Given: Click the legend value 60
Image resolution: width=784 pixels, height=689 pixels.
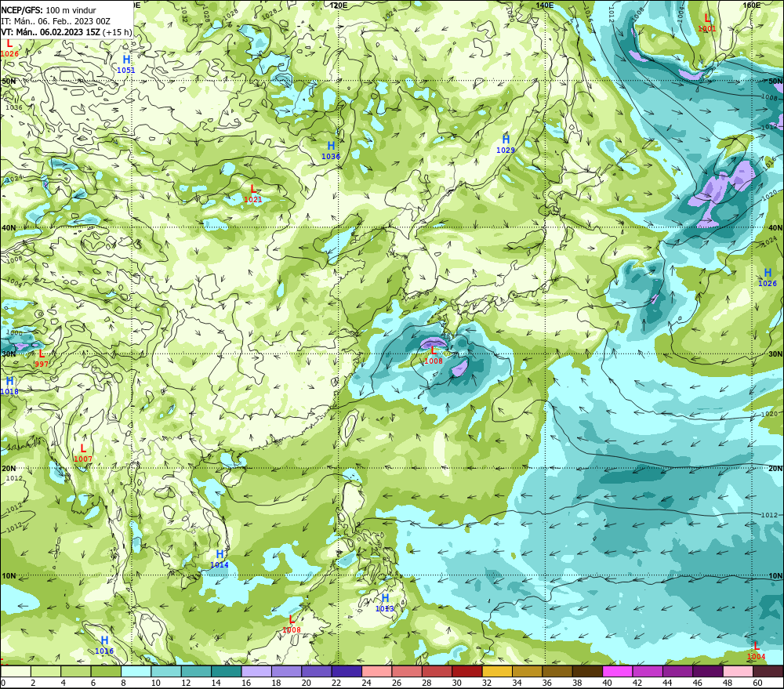Looking at the screenshot, I should click(x=757, y=683).
